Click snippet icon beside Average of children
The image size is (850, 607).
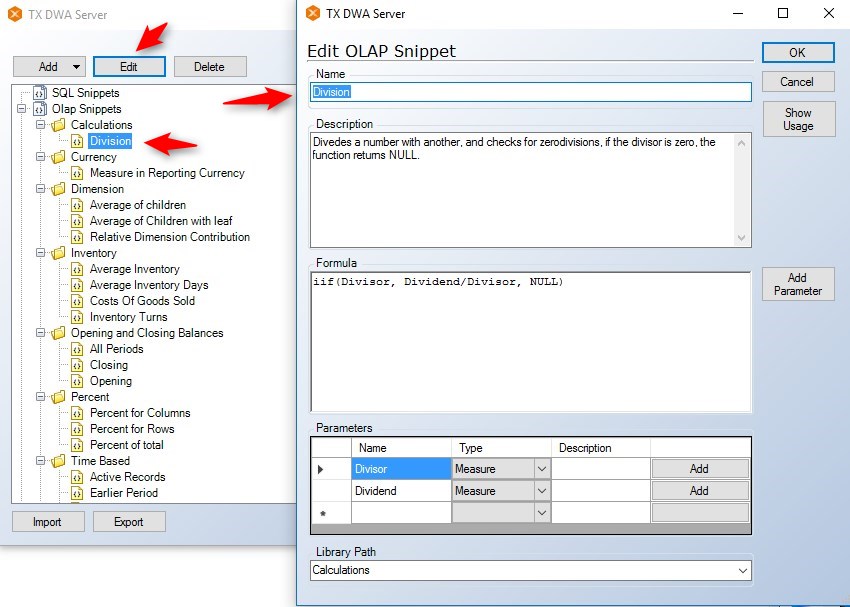[77, 205]
